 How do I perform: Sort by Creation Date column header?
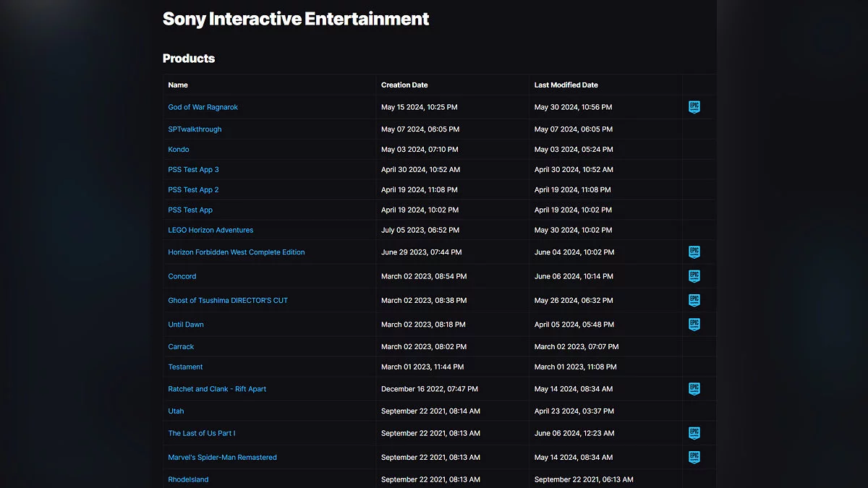[404, 85]
